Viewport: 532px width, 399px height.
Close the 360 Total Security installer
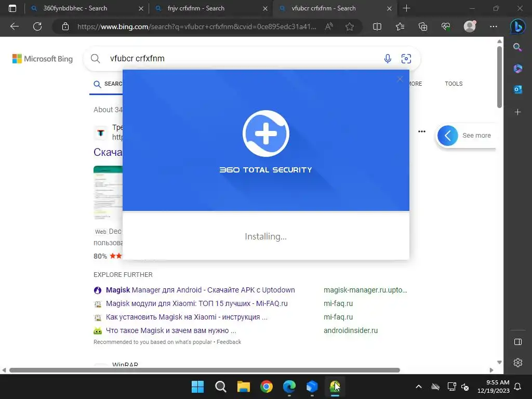click(x=400, y=79)
